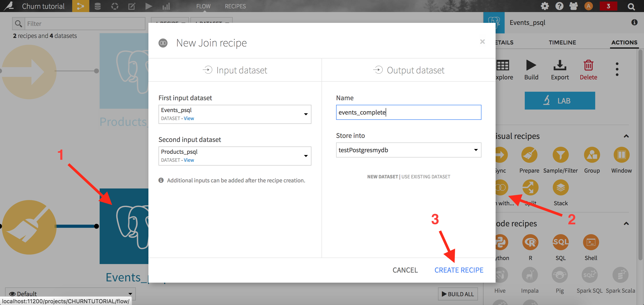
Task: Click the SQL code recipe icon
Action: click(560, 242)
